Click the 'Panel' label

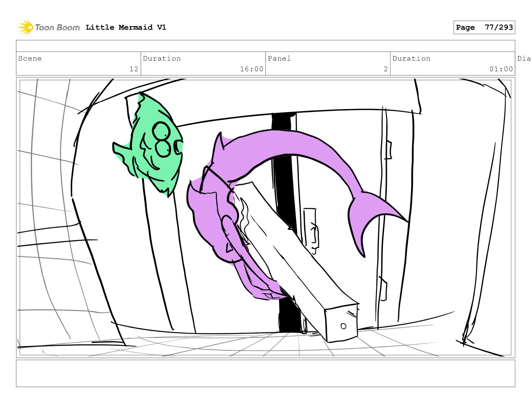point(279,58)
